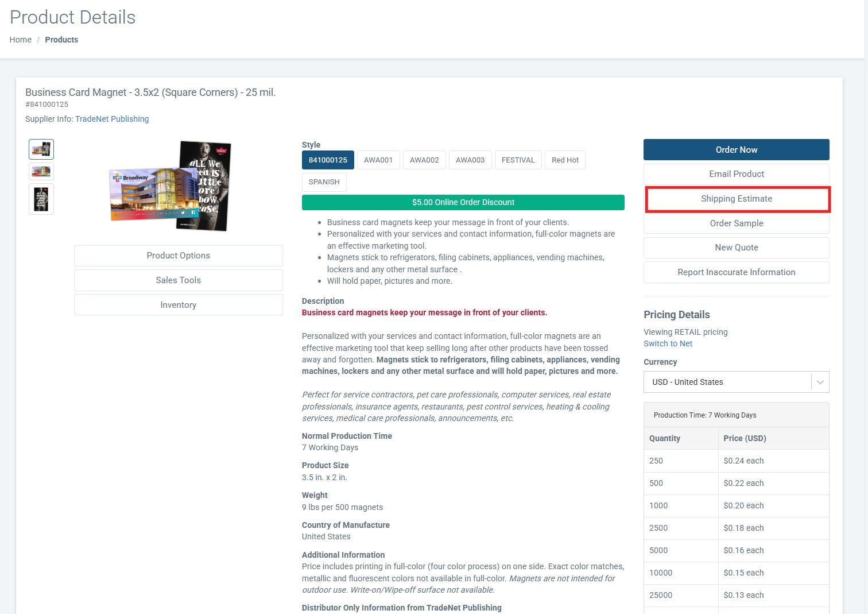Click the Product Details page heading

coord(73,17)
